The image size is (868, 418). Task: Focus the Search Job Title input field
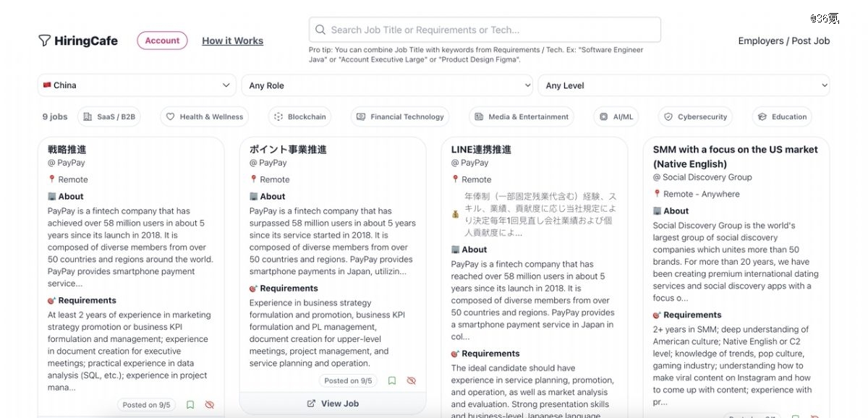[485, 30]
